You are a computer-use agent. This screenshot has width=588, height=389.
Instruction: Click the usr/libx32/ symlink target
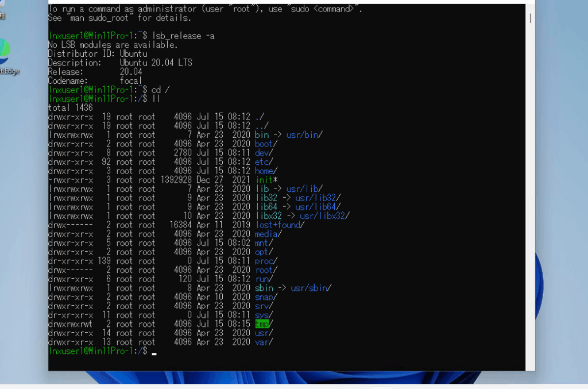(x=324, y=216)
